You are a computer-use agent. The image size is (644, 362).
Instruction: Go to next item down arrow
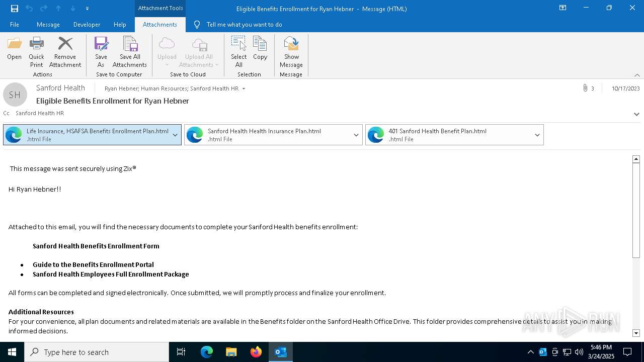pyautogui.click(x=73, y=9)
